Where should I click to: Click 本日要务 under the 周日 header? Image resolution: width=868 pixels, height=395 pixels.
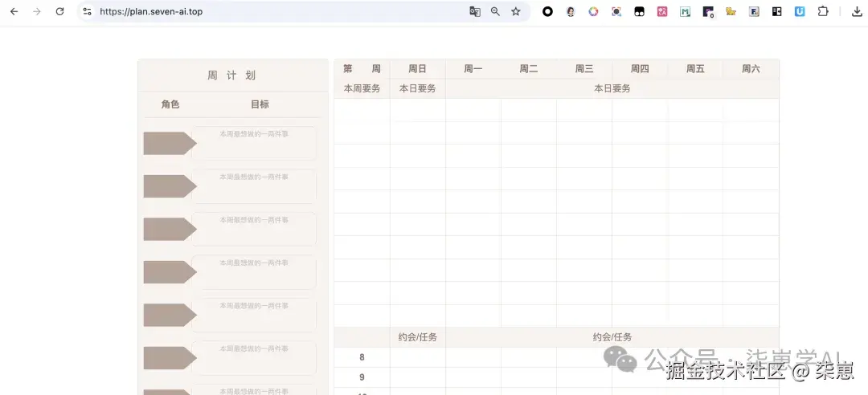click(417, 88)
